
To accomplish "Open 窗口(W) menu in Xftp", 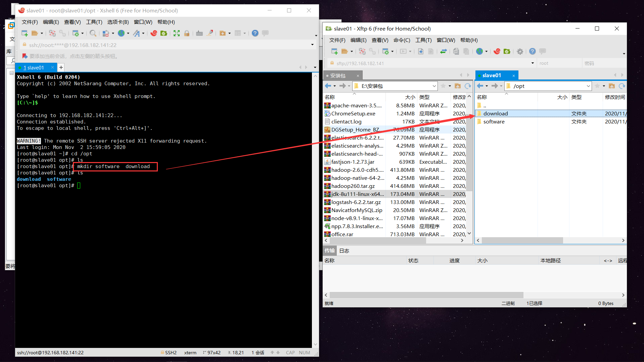I will tap(446, 40).
